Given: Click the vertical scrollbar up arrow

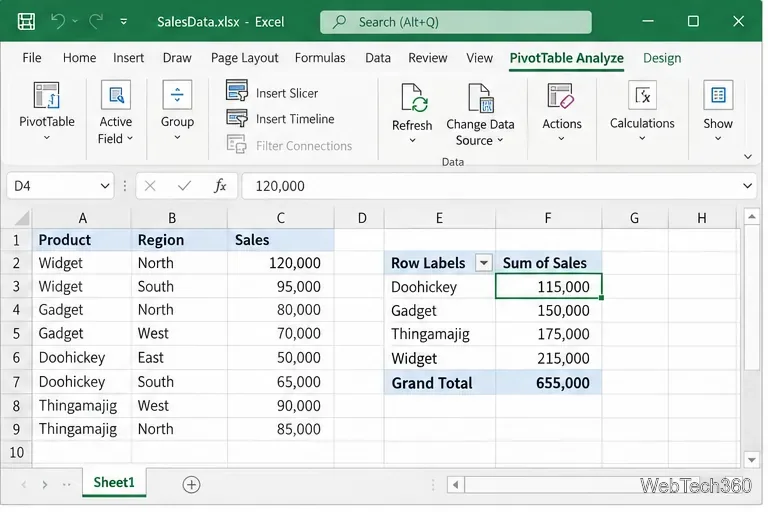Looking at the screenshot, I should 752,216.
